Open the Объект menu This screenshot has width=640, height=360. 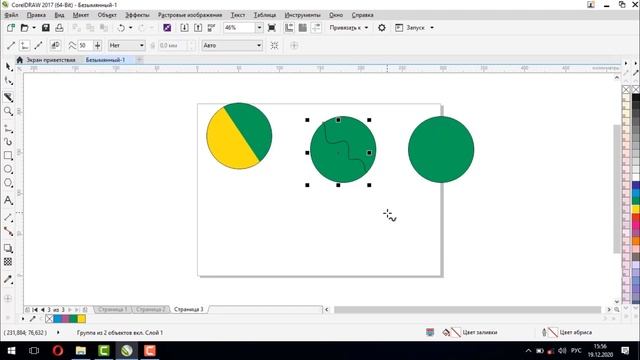click(107, 15)
